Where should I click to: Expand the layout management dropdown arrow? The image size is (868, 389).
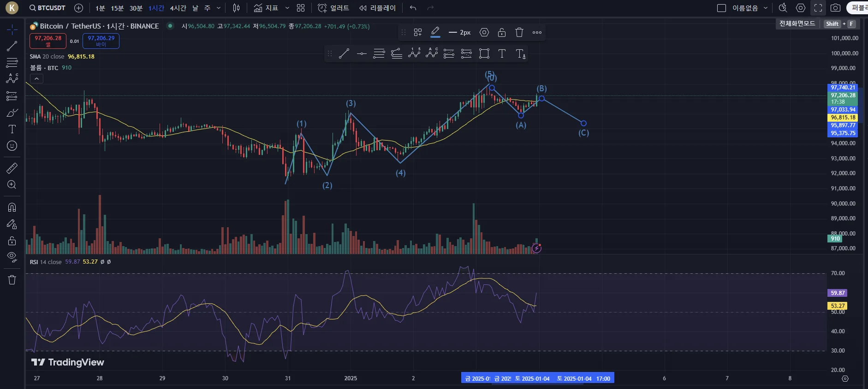766,8
